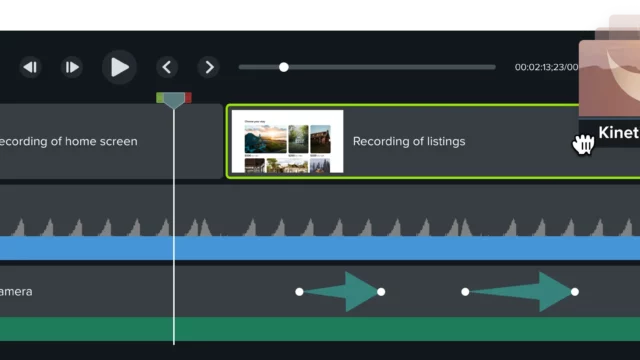Click the listings clip thumbnail image
Viewport: 640px width, 360px height.
(287, 141)
